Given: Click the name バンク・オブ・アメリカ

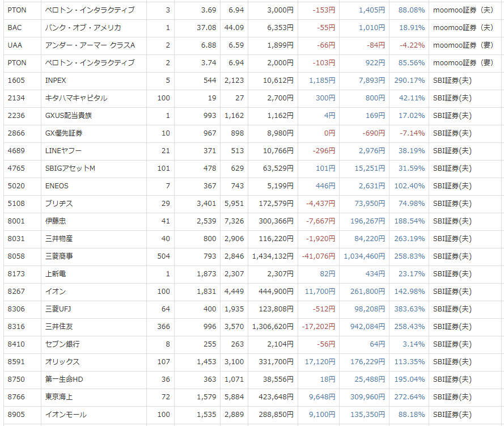Looking at the screenshot, I should pos(83,28).
